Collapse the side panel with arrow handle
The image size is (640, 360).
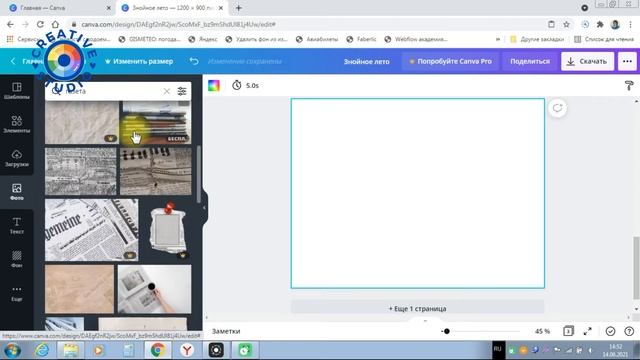point(204,208)
